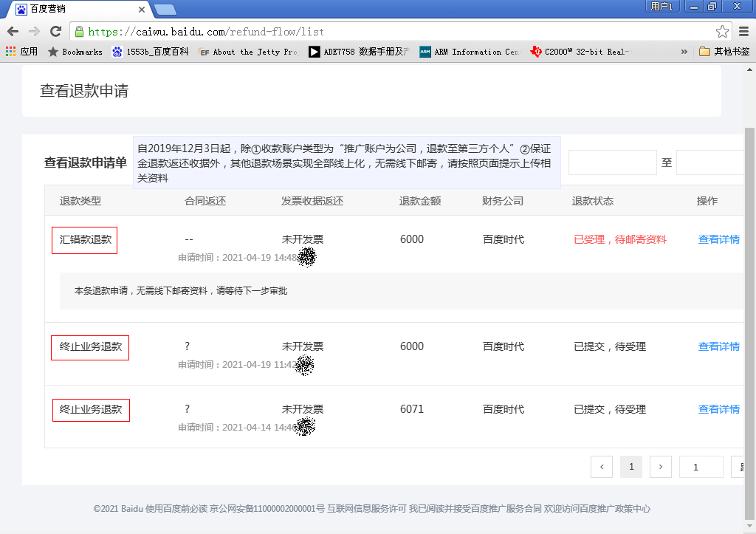Click the end date input field
Viewport: 756px width, 534px height.
[x=710, y=162]
